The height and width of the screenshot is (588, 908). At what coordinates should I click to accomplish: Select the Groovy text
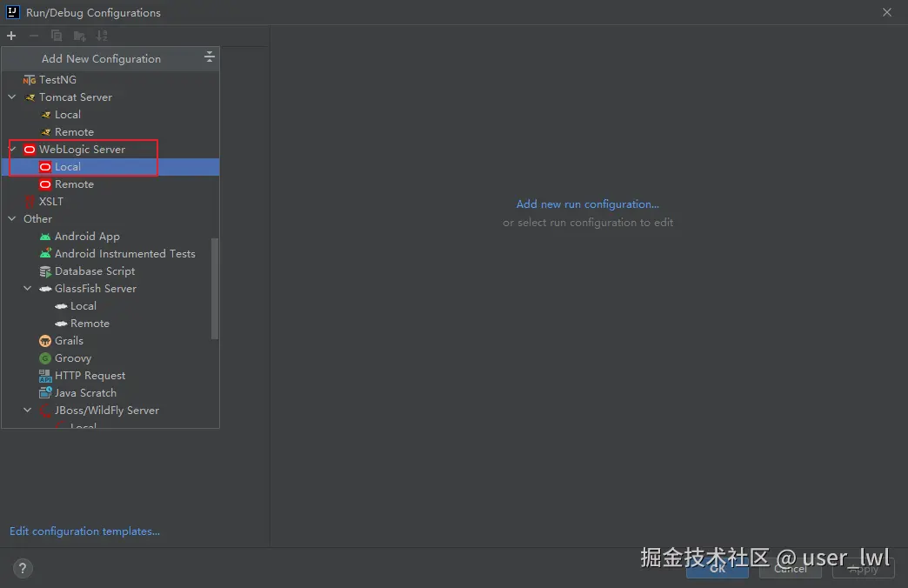[x=73, y=358]
